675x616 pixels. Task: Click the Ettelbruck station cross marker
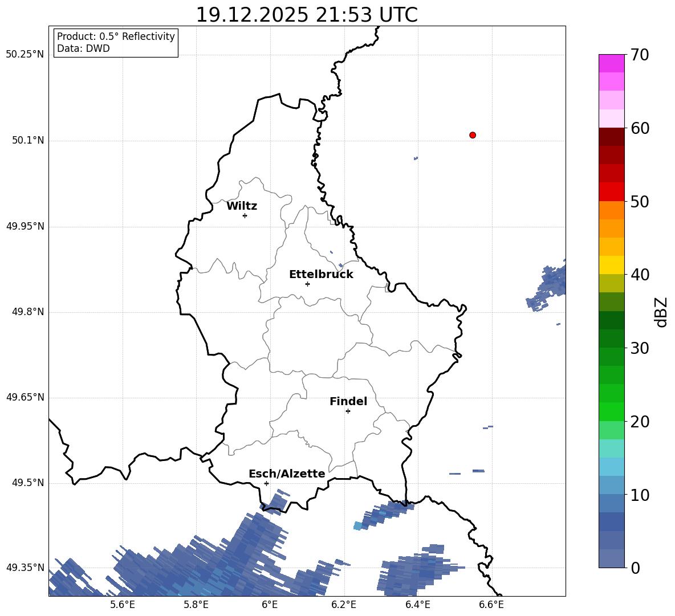pyautogui.click(x=307, y=284)
